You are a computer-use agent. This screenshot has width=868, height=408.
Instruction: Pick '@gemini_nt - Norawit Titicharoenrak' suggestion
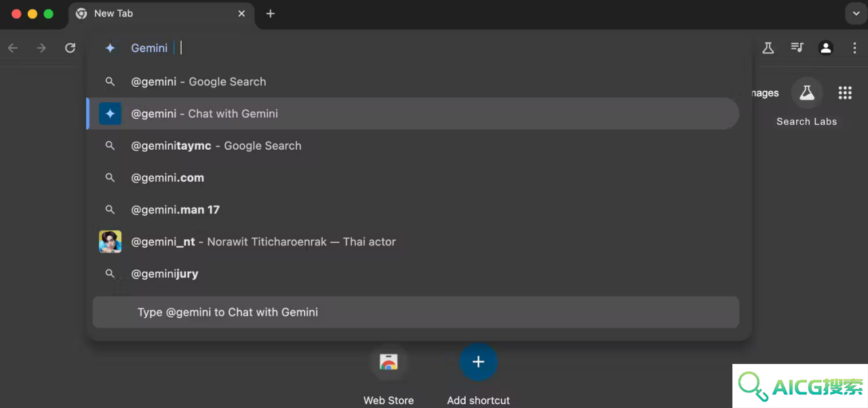tap(412, 242)
